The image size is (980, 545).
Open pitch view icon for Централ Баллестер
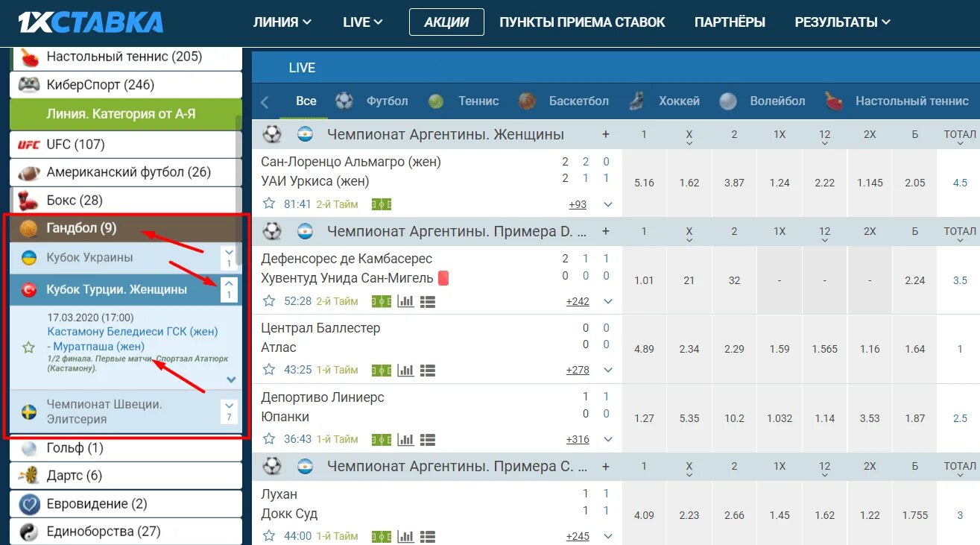pyautogui.click(x=382, y=370)
